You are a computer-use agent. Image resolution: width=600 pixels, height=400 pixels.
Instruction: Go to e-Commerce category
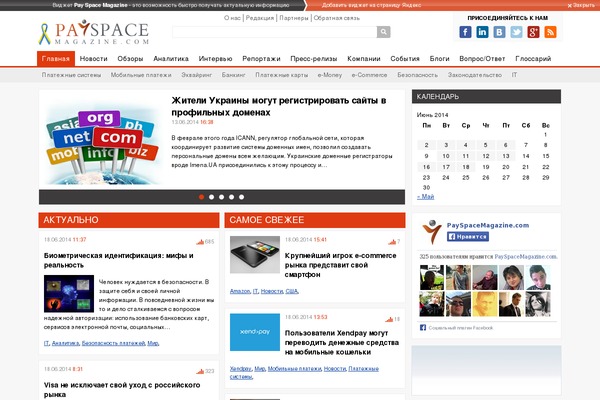(x=369, y=75)
